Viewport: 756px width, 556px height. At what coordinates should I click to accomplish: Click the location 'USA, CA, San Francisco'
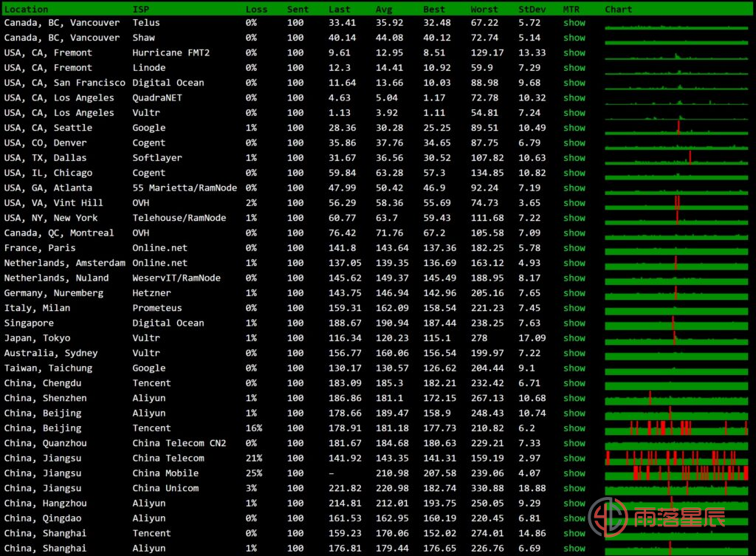click(65, 83)
